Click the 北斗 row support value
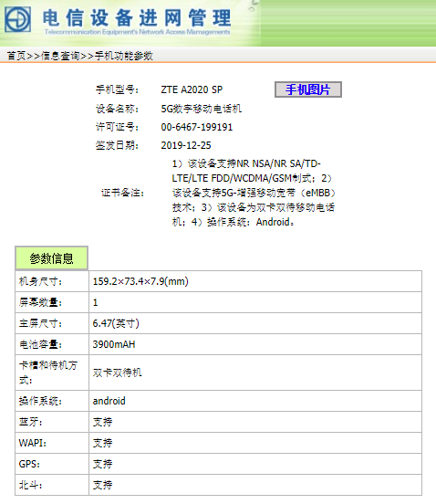 (x=102, y=485)
